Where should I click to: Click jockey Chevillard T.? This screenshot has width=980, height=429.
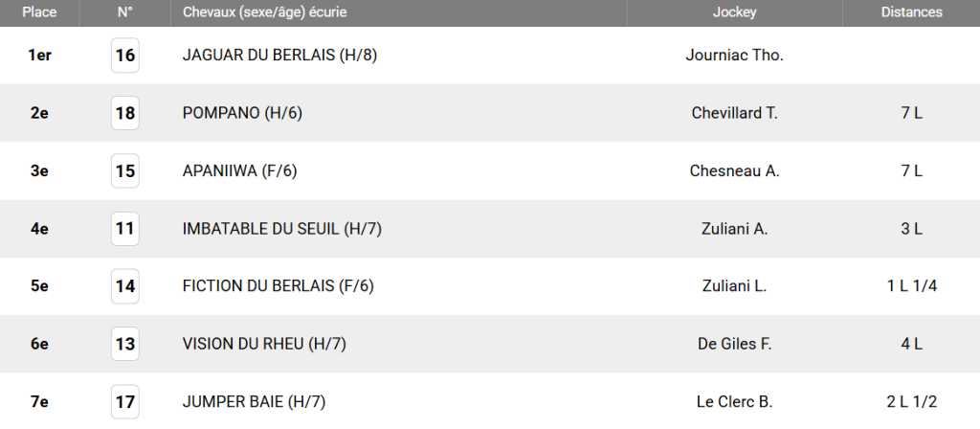pyautogui.click(x=734, y=113)
